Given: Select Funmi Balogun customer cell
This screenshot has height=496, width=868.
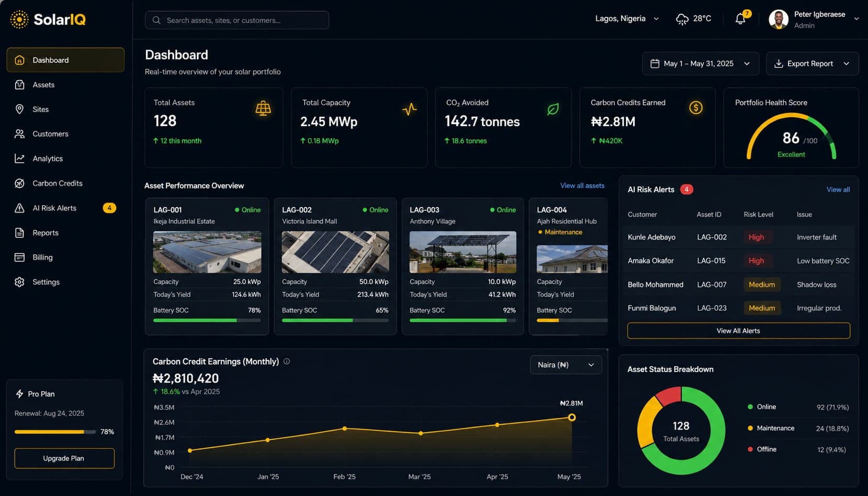Looking at the screenshot, I should 652,308.
